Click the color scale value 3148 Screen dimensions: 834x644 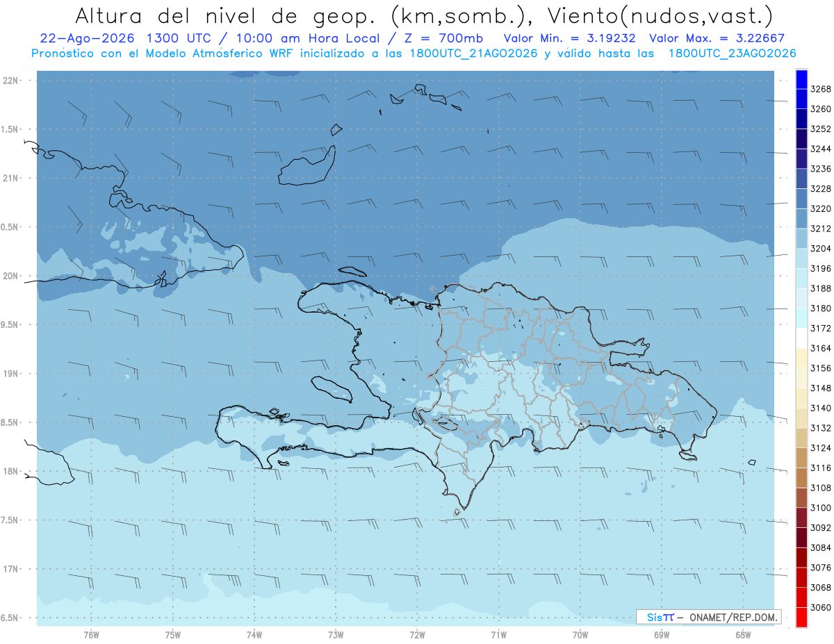click(x=821, y=388)
